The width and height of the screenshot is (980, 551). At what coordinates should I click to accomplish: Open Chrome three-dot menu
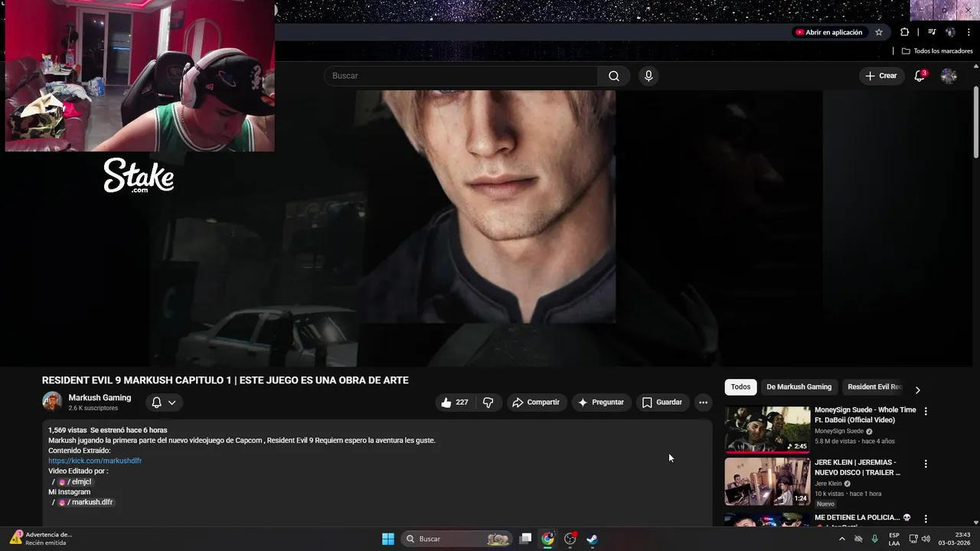(x=969, y=32)
